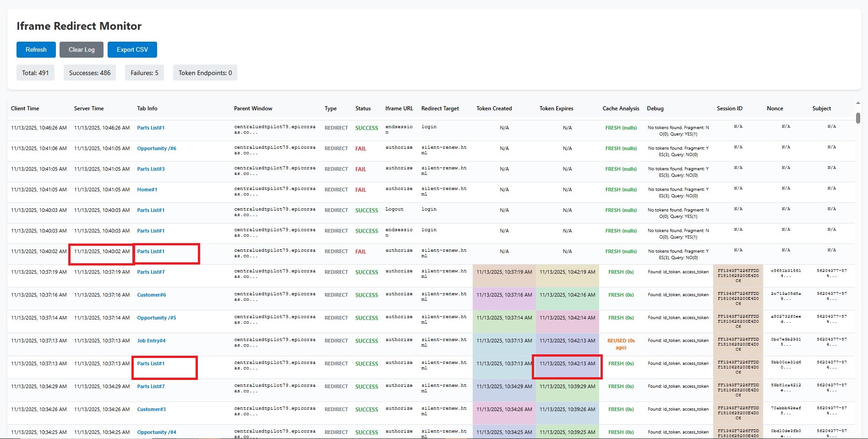Click the highlighted 10:42:19 AM token expiry cell

tap(567, 272)
